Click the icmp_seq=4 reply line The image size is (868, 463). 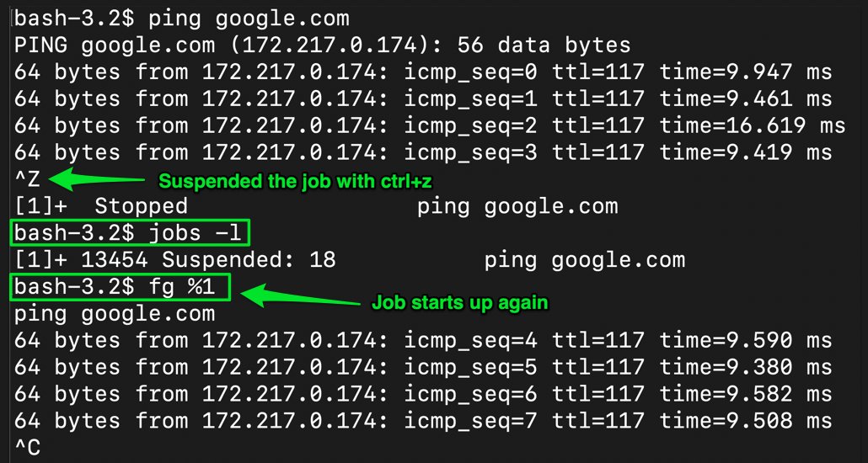pyautogui.click(x=423, y=340)
